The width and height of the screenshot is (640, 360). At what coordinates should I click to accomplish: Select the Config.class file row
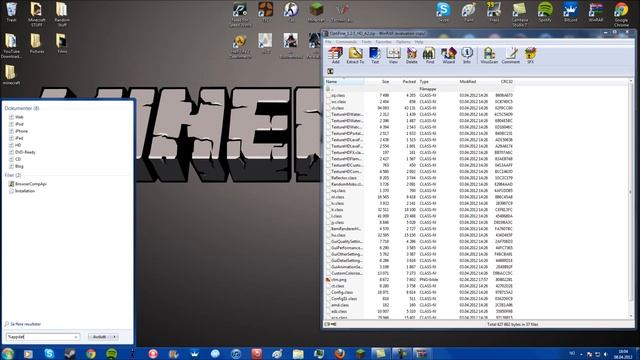point(420,292)
